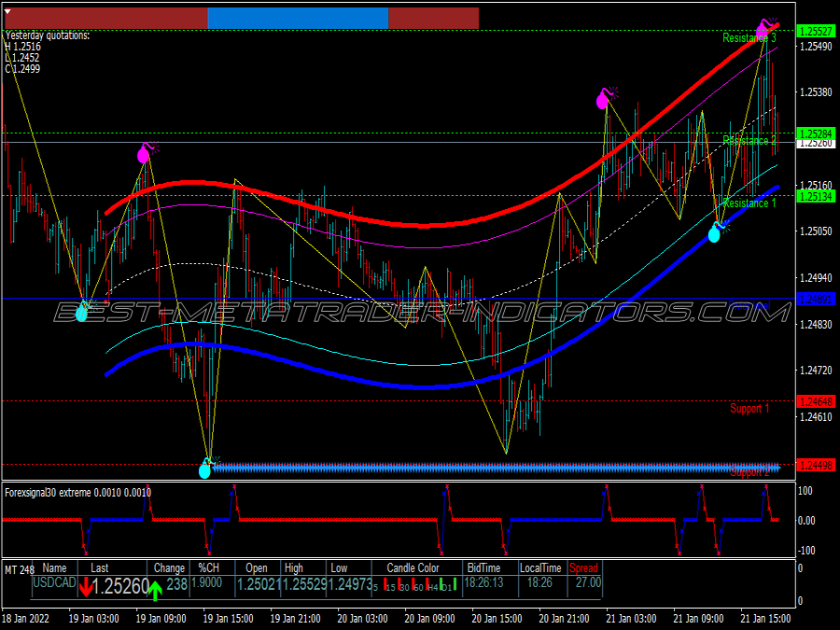Click the green up arrow beside Change value

click(155, 590)
